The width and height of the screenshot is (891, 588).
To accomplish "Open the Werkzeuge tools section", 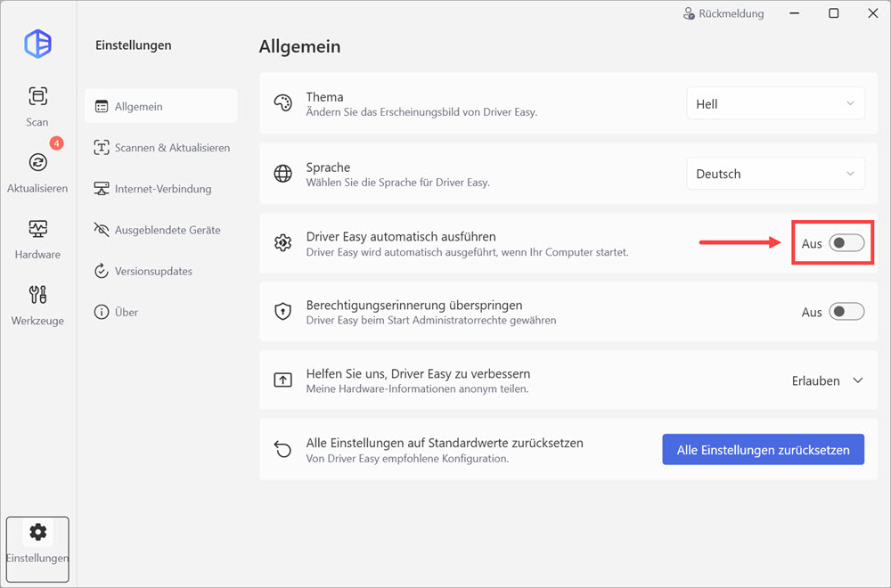I will 37,304.
